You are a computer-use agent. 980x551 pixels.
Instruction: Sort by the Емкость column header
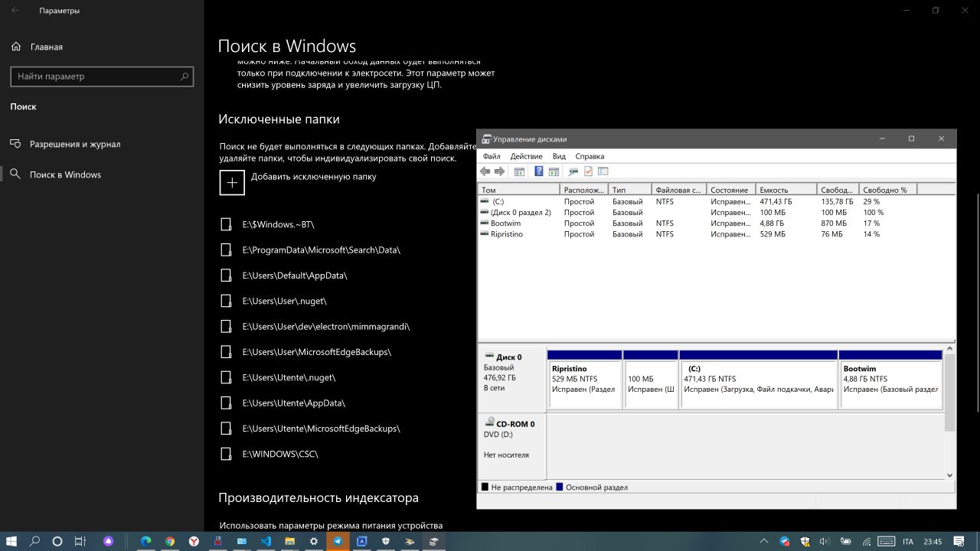coord(786,190)
